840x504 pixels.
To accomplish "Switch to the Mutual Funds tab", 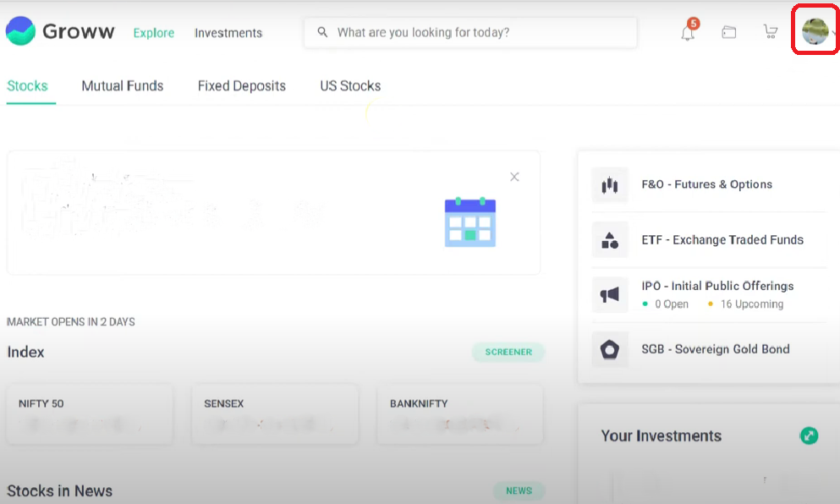I will click(x=123, y=85).
